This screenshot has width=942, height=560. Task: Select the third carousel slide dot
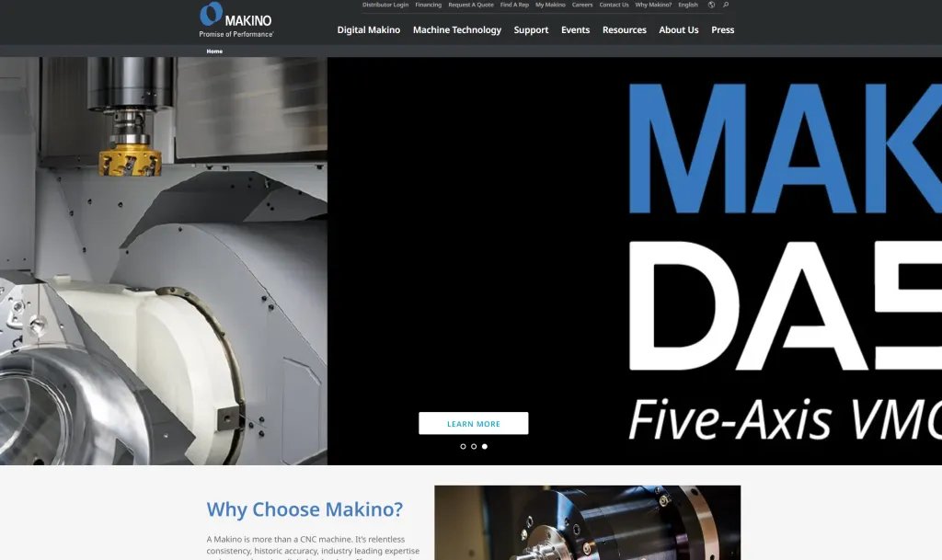coord(485,447)
